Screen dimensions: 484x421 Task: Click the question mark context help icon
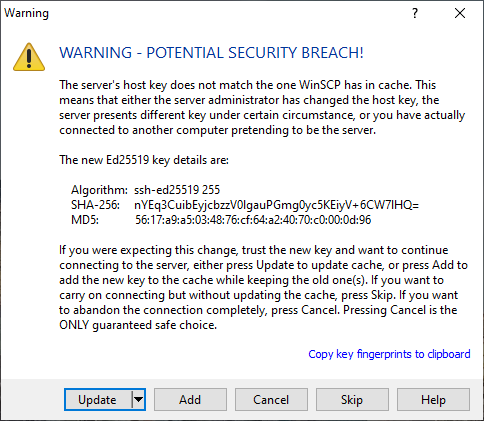(x=415, y=13)
